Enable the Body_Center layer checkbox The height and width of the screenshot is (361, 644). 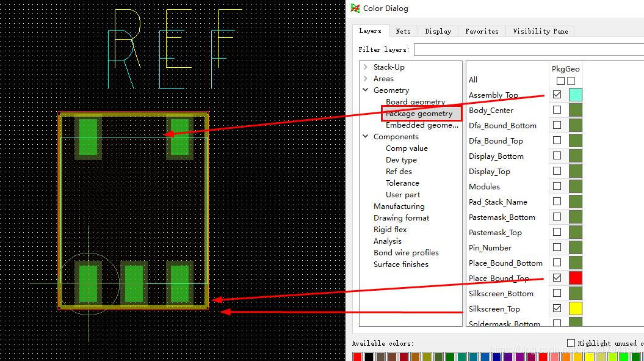pyautogui.click(x=557, y=110)
